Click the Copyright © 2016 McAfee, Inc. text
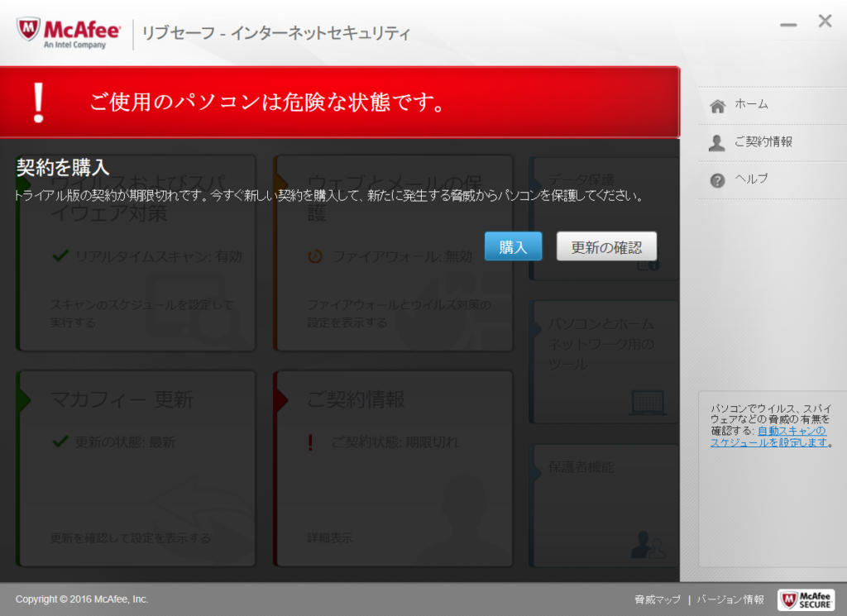Viewport: 847px width, 616px height. pos(82,599)
